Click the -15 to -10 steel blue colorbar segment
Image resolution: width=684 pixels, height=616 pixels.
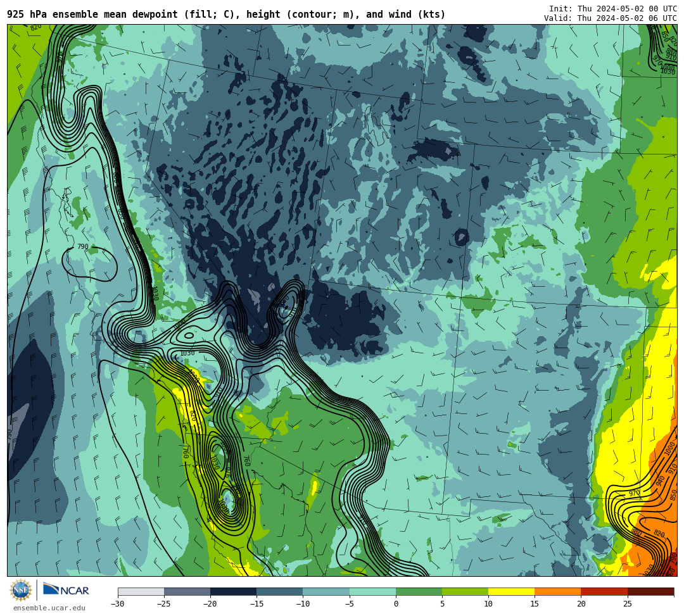point(280,591)
